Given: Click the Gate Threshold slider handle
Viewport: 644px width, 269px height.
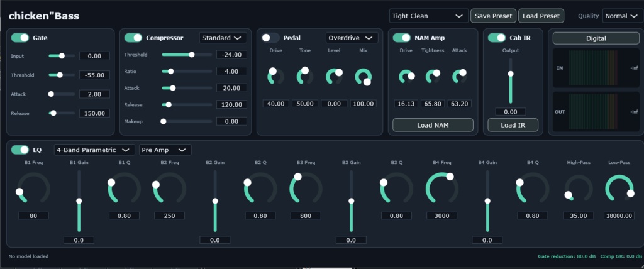Looking at the screenshot, I should coord(60,75).
